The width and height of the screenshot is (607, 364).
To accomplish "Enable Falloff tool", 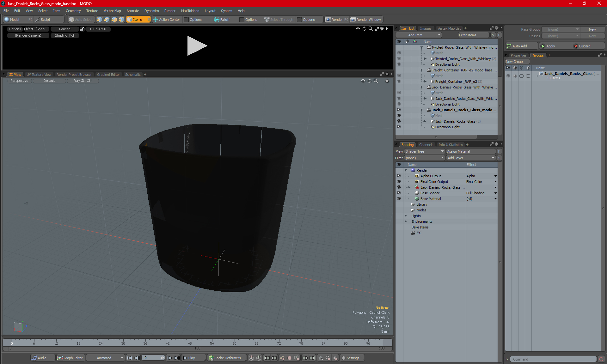I will pyautogui.click(x=222, y=20).
